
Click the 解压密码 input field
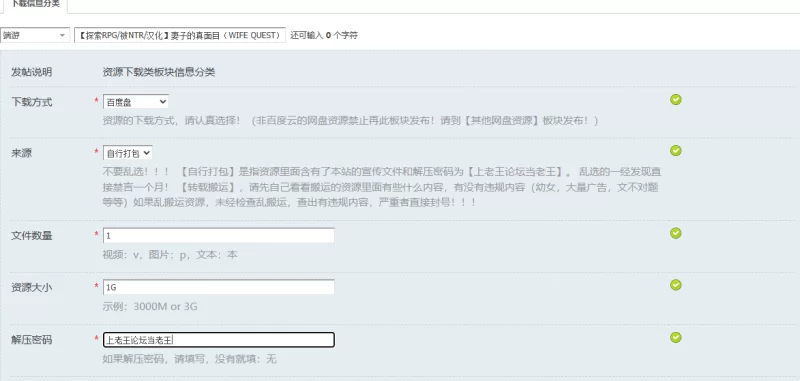[218, 340]
